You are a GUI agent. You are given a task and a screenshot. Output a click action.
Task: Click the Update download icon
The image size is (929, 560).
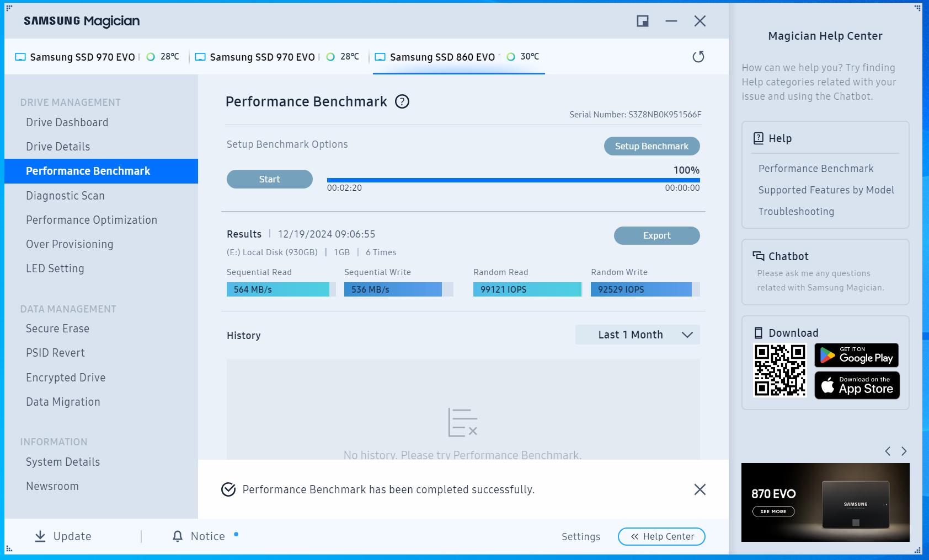(40, 536)
